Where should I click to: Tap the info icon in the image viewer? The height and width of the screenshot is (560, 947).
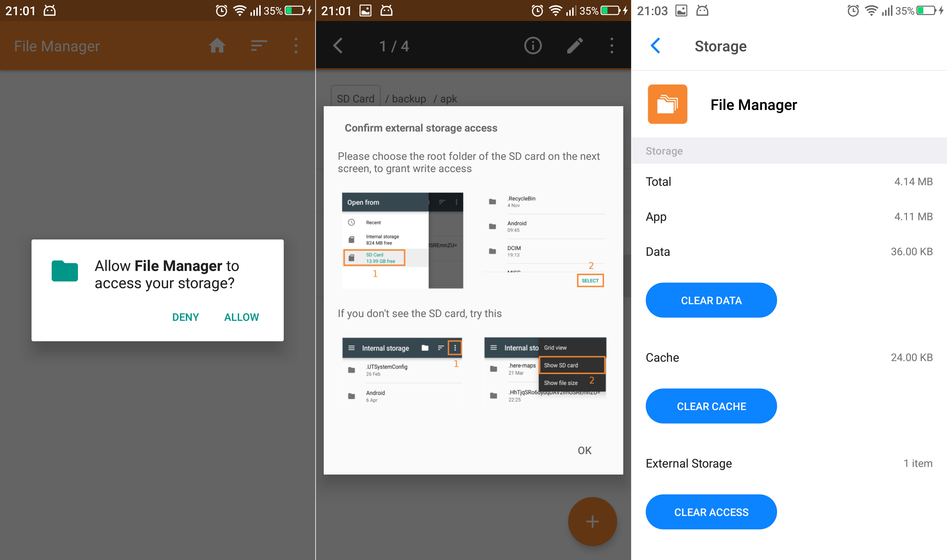[x=532, y=45]
